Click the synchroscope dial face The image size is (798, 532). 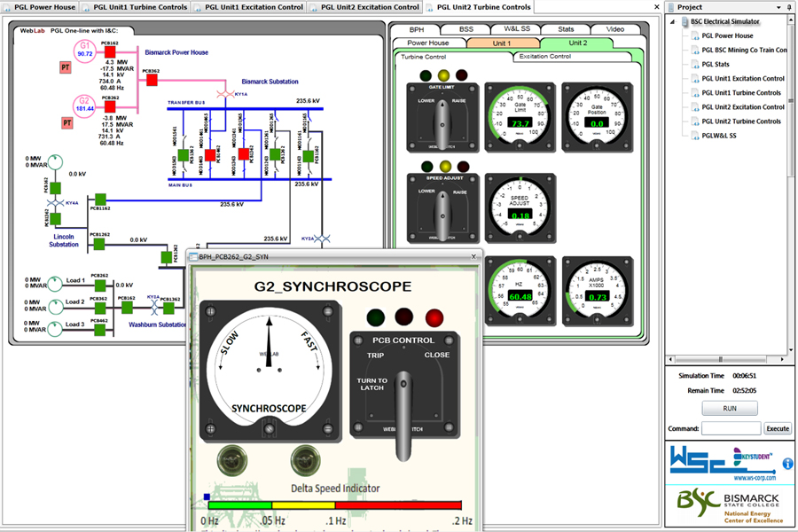click(x=270, y=368)
